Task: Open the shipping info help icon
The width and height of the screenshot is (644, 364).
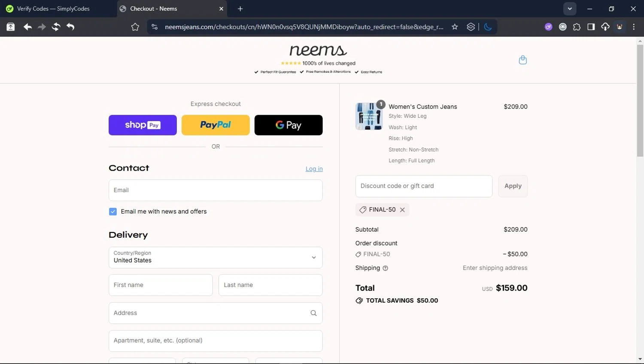Action: (x=385, y=268)
